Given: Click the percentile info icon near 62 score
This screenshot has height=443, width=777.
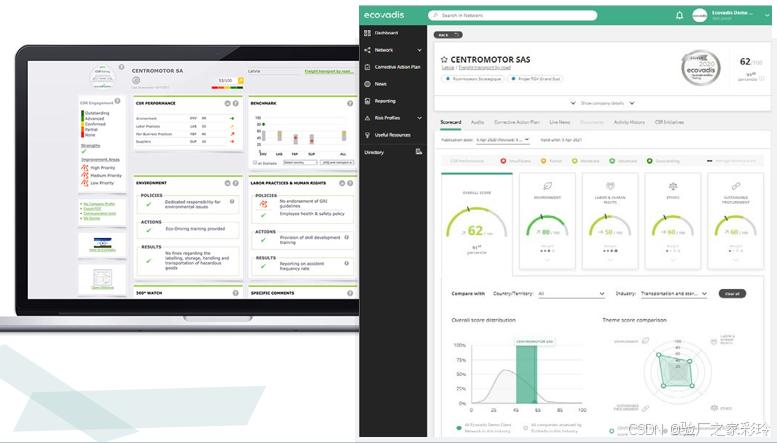Looking at the screenshot, I should click(x=762, y=78).
